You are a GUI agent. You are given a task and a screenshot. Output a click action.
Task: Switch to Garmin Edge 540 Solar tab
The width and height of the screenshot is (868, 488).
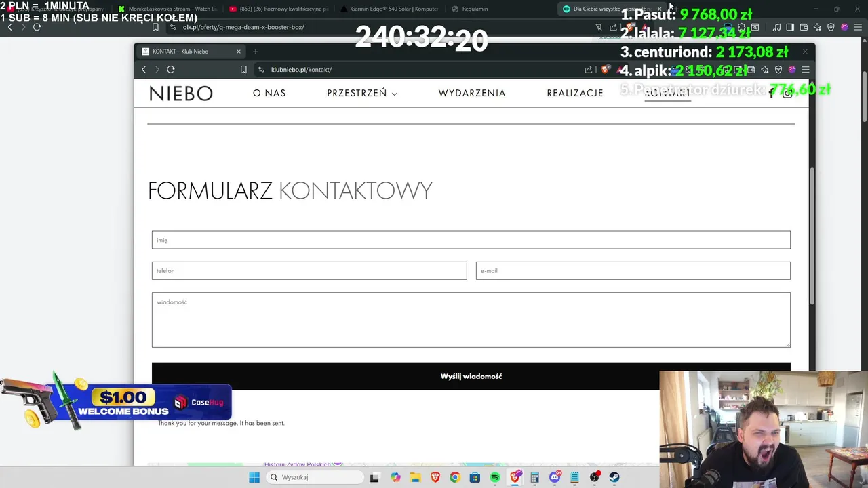389,9
